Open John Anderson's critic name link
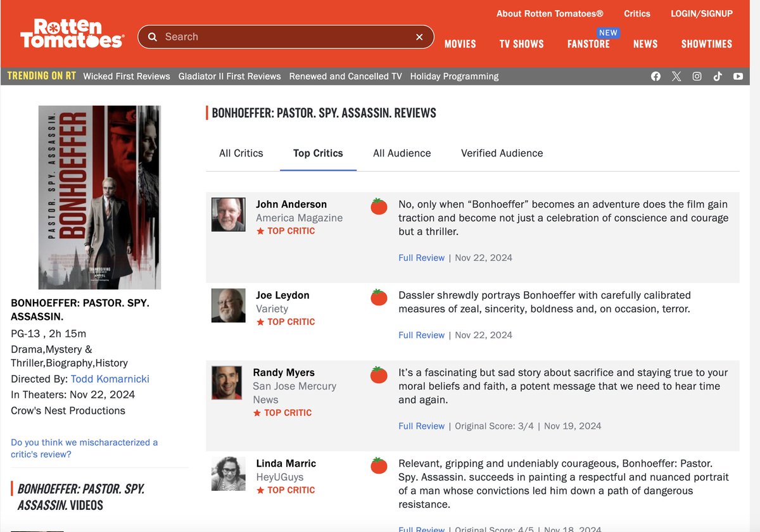Viewport: 760px width, 532px height. (x=291, y=204)
